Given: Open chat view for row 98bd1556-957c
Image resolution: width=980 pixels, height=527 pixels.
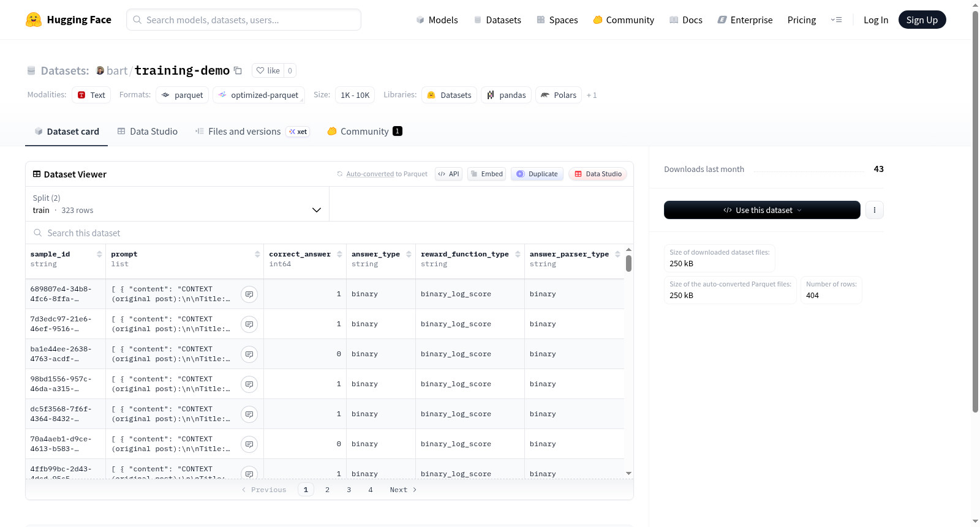Looking at the screenshot, I should point(249,384).
